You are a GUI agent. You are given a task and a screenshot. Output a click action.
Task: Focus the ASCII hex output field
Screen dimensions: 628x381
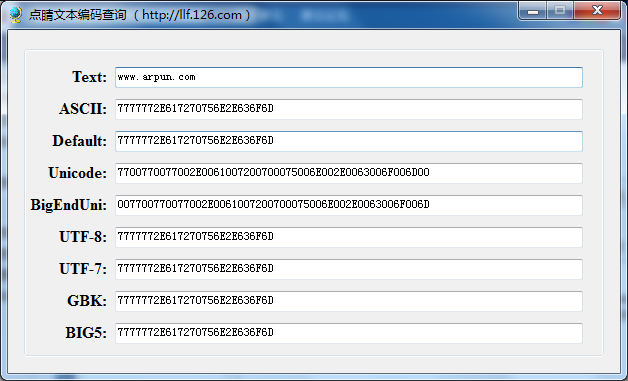pyautogui.click(x=349, y=109)
